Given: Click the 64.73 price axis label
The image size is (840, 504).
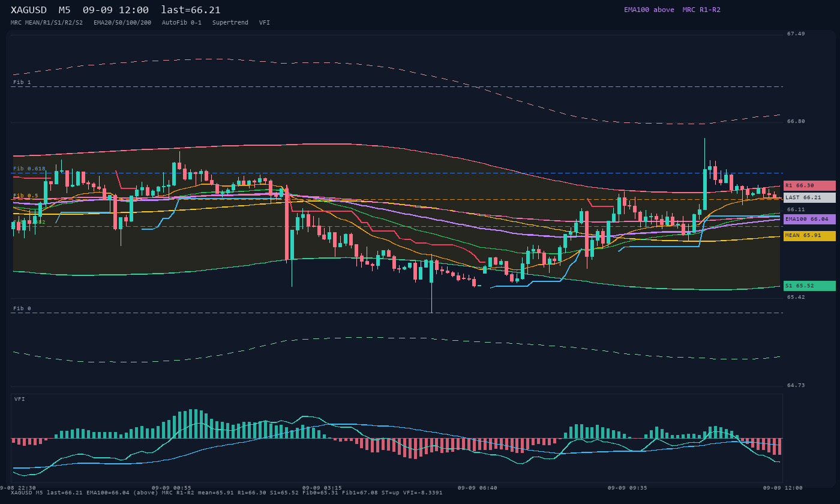Looking at the screenshot, I should point(796,385).
